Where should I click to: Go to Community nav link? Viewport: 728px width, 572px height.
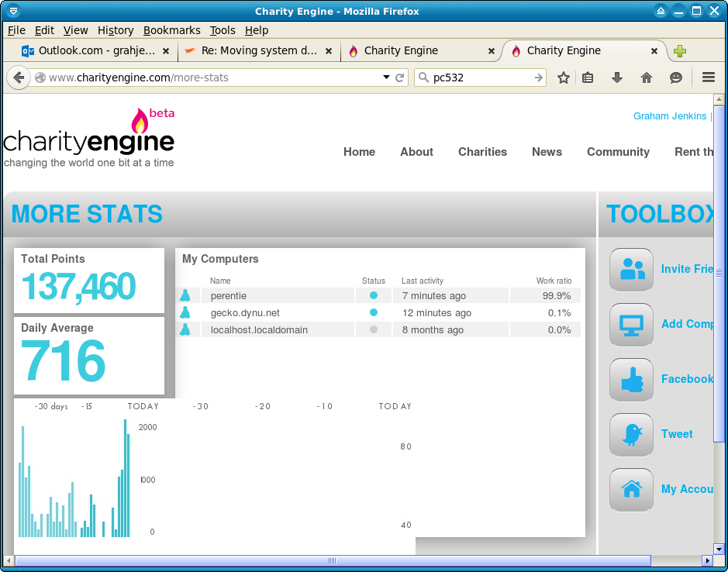(x=618, y=152)
